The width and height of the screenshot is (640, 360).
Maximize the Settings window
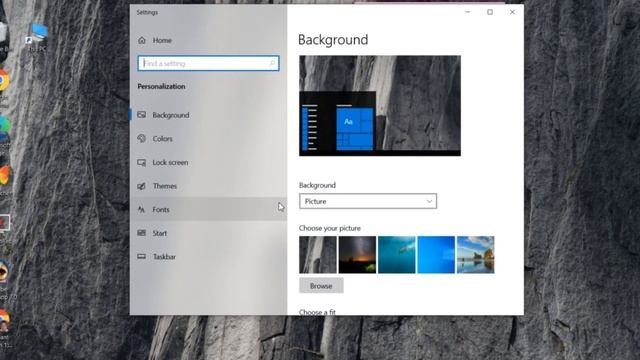tap(490, 12)
